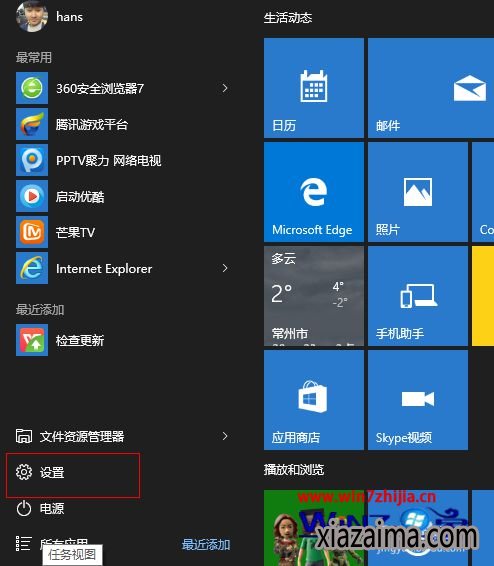Image resolution: width=494 pixels, height=566 pixels.
Task: Open the 常州市 weather tile
Action: (314, 296)
